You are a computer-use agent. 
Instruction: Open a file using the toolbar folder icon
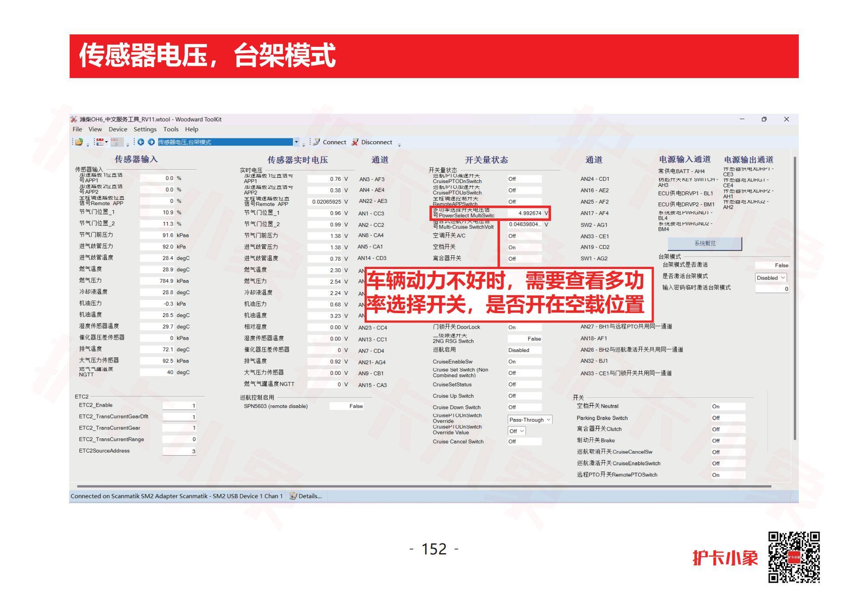79,142
